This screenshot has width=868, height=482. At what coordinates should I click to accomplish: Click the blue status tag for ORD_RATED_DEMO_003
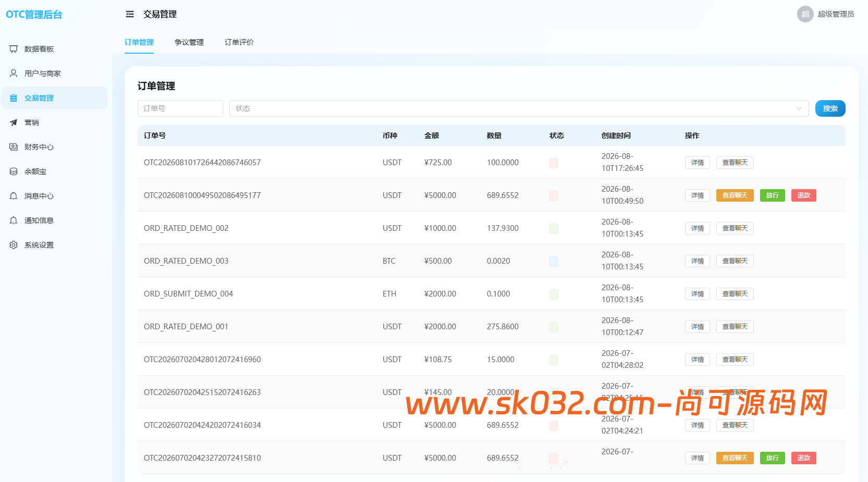pos(554,261)
